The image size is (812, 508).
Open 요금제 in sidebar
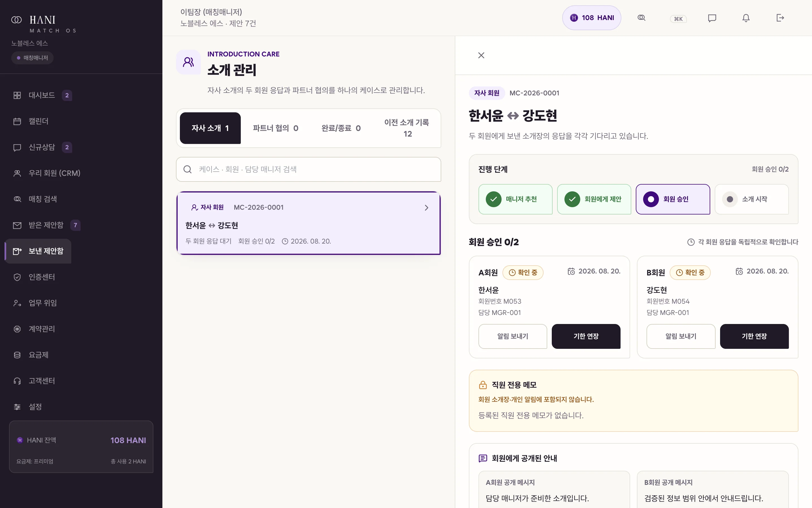[x=31, y=355]
